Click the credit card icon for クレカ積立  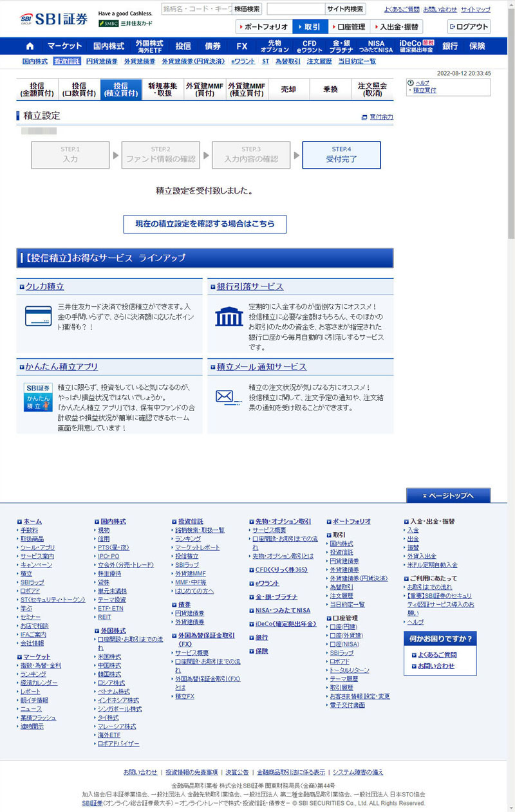pyautogui.click(x=38, y=316)
